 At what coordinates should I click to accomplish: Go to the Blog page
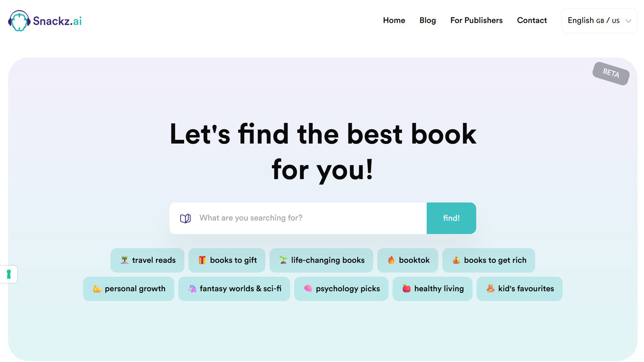coord(428,20)
